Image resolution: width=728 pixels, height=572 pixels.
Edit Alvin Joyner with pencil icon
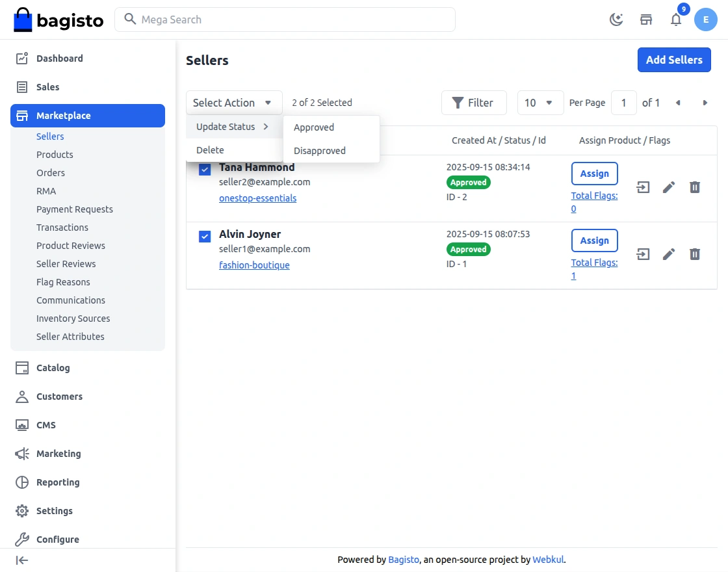pos(669,254)
